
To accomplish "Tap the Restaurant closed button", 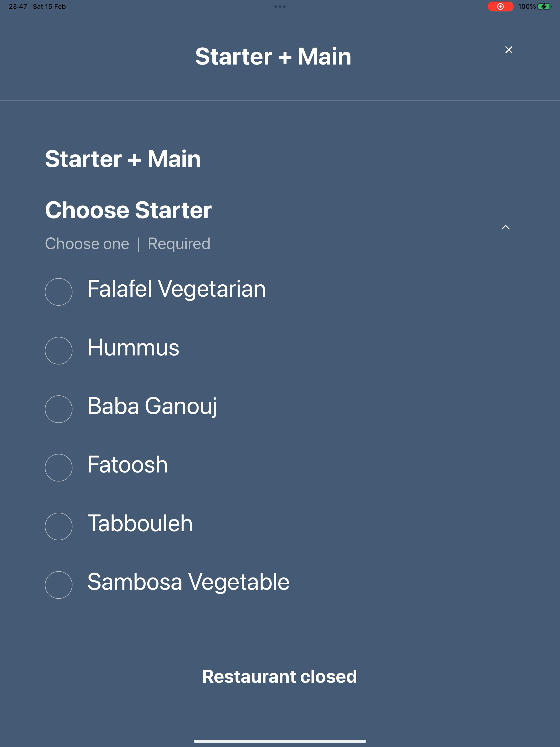I will coord(280,677).
